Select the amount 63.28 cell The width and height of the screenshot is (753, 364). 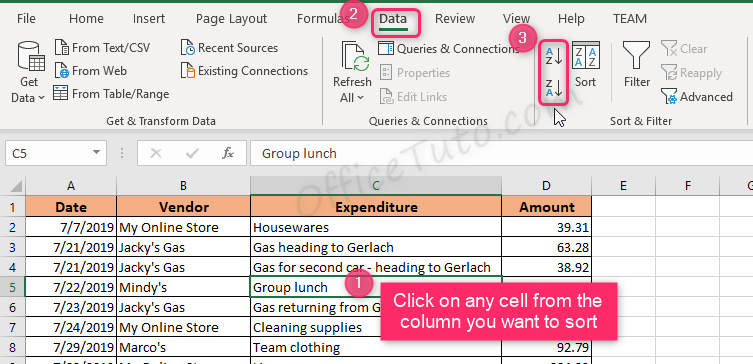547,247
